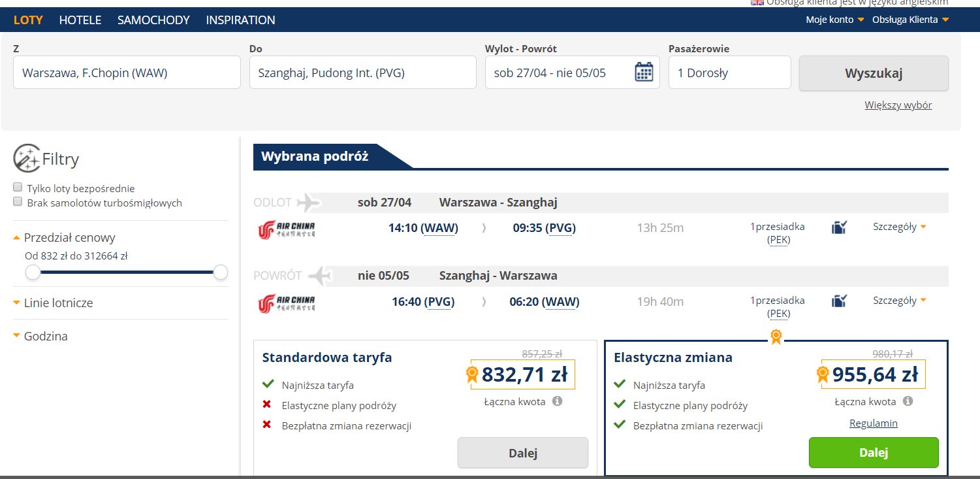Click Air China logo on outbound flight

tap(286, 229)
